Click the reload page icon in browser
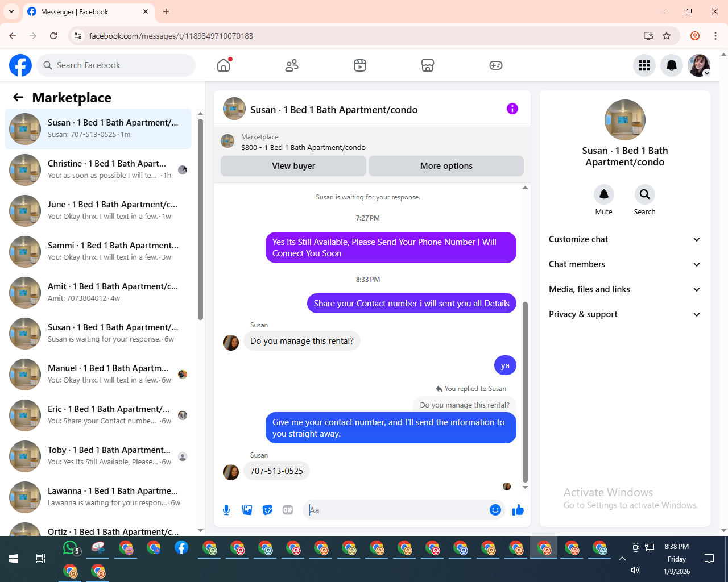 pyautogui.click(x=53, y=36)
